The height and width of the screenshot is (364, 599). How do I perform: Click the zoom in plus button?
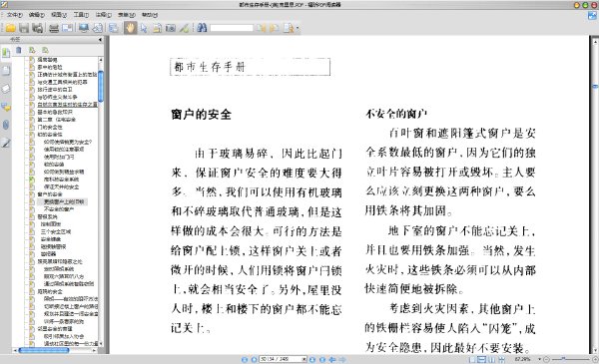point(595,359)
